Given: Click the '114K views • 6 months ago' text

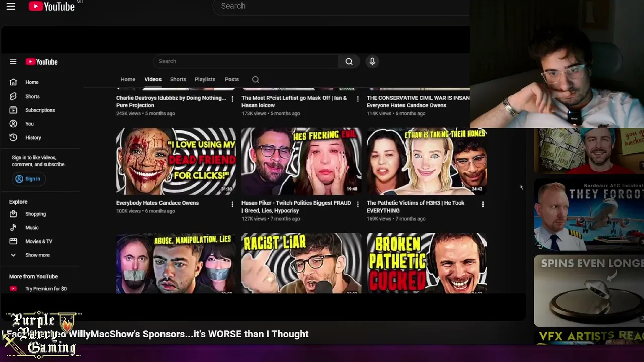Looking at the screenshot, I should (x=396, y=114).
